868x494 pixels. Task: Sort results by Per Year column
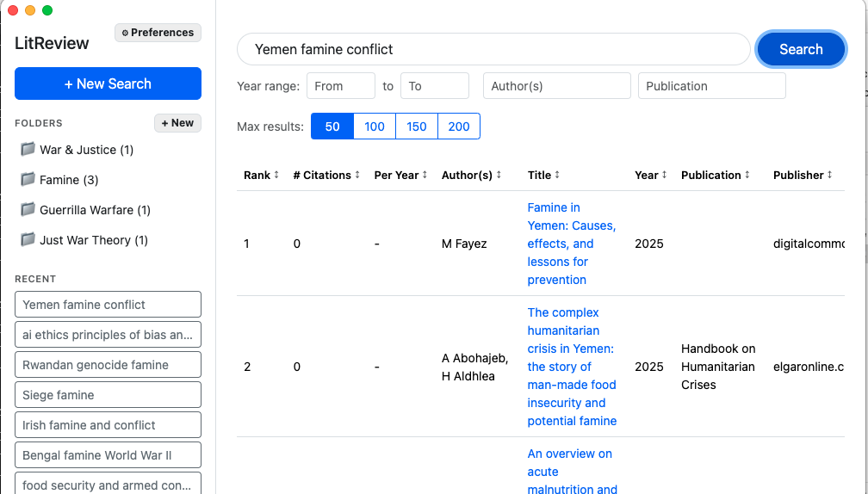[x=400, y=175]
